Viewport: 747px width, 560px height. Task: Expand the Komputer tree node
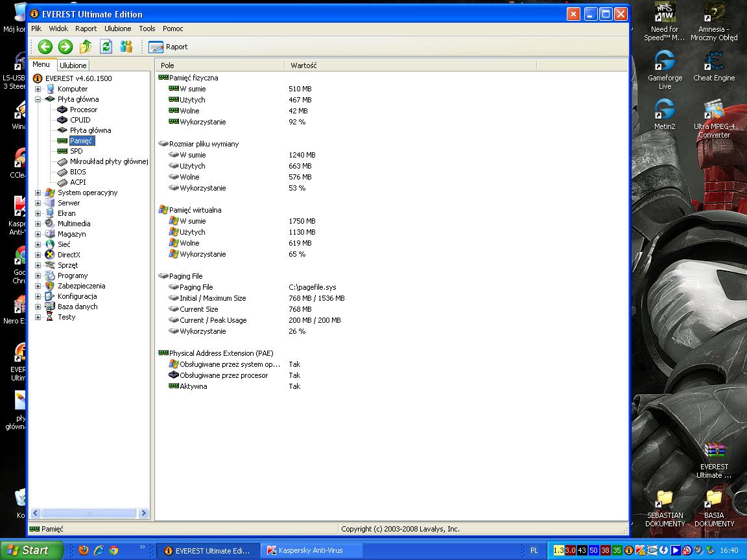pyautogui.click(x=38, y=89)
